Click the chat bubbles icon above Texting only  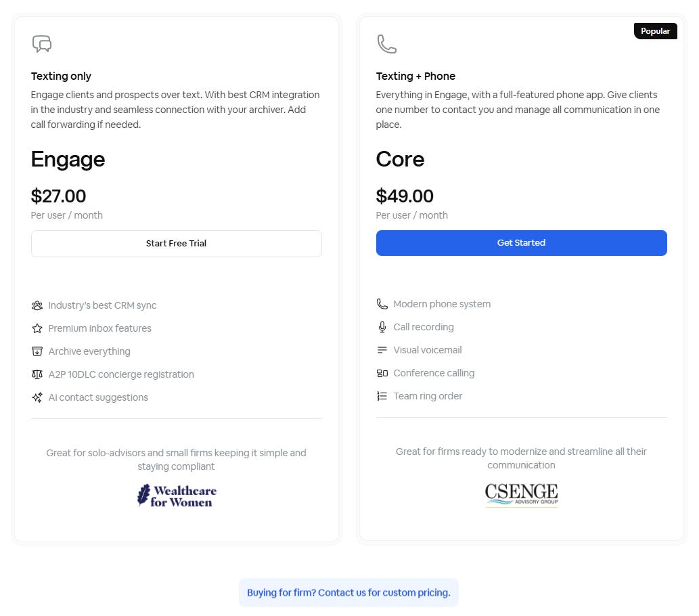coord(42,44)
